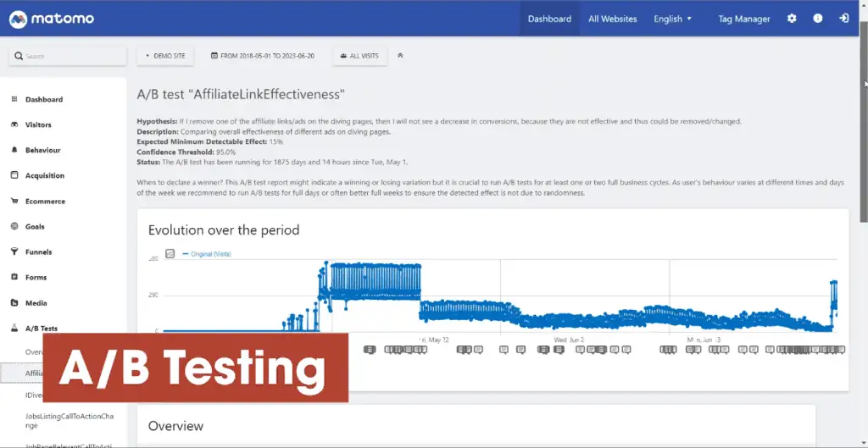Click the Ecommerce cart icon
The width and height of the screenshot is (868, 448).
(x=14, y=202)
